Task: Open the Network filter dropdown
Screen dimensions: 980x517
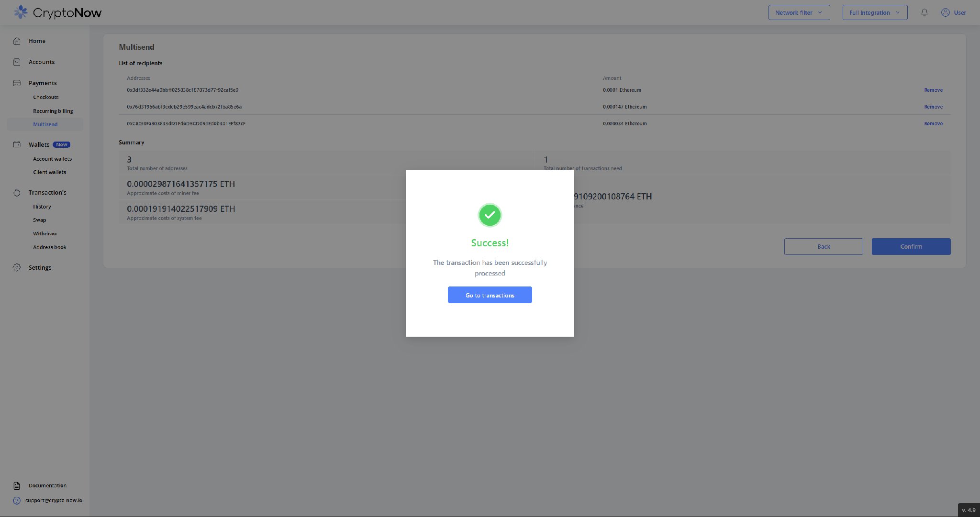Action: pos(799,12)
